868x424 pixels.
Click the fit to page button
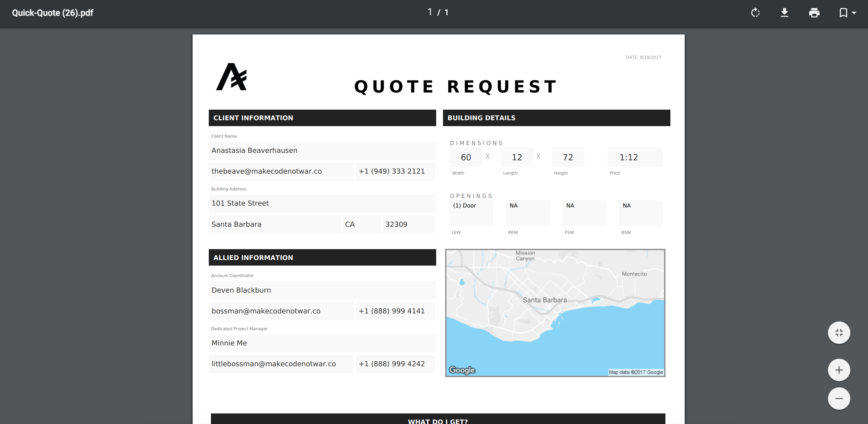[839, 333]
